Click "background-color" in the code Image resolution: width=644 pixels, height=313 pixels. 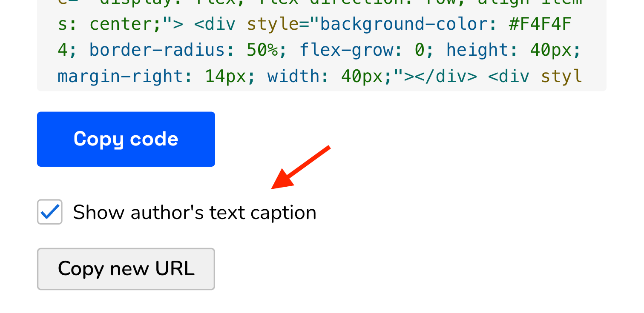pos(402,24)
